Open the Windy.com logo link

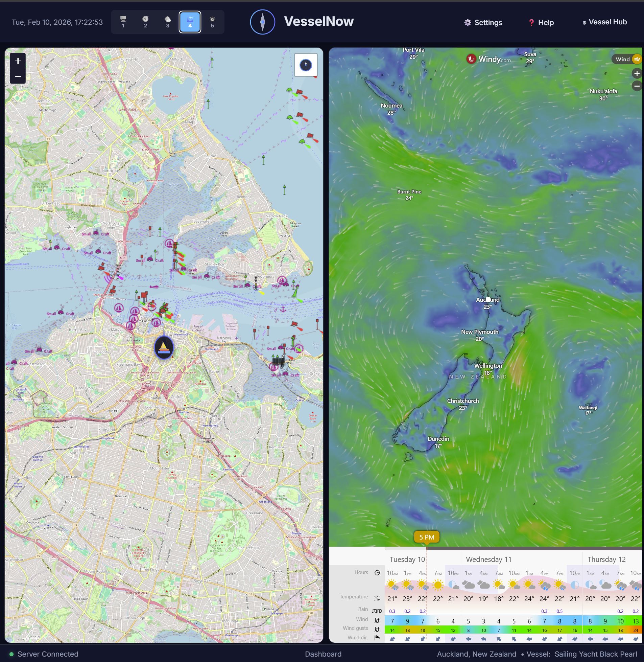coord(489,59)
